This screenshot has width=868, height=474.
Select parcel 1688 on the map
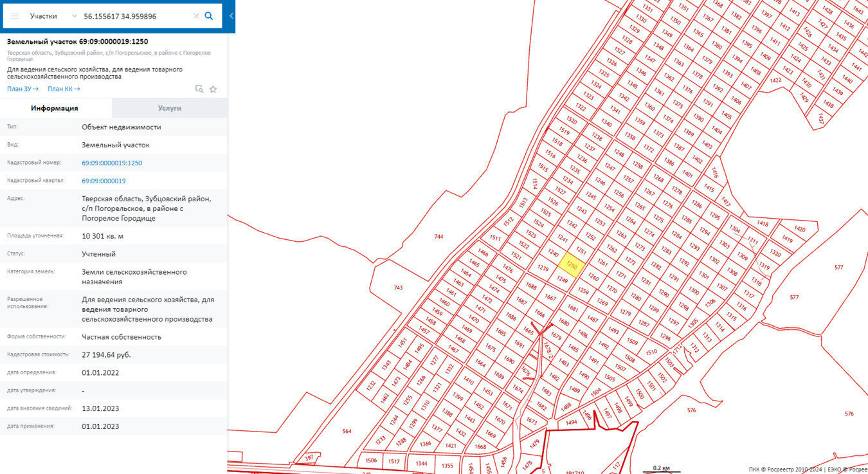pos(531,286)
